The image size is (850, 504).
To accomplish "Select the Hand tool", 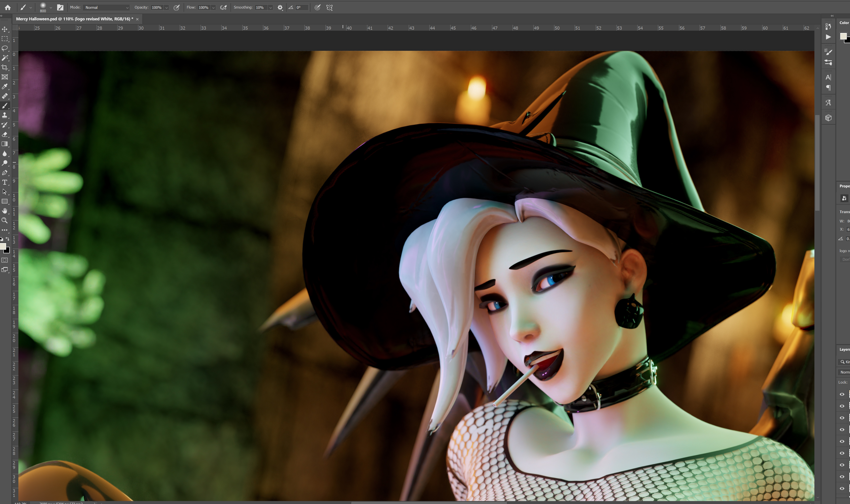I will click(x=5, y=211).
